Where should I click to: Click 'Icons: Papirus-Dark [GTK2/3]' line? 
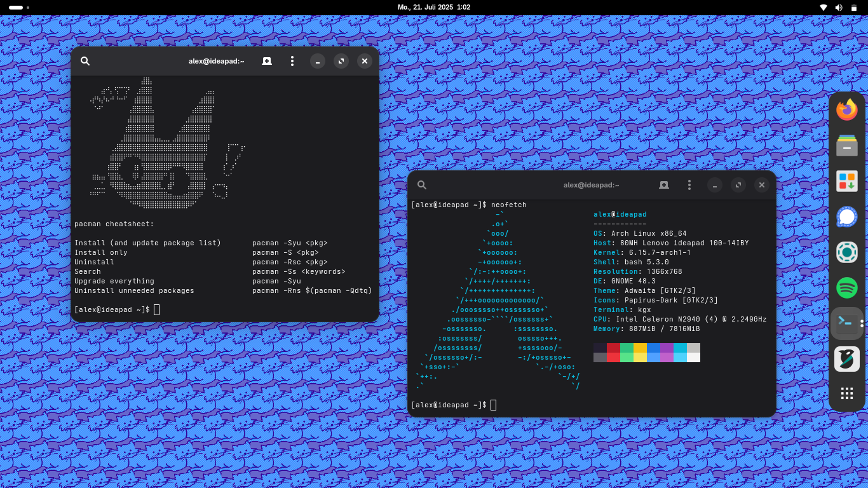(656, 300)
